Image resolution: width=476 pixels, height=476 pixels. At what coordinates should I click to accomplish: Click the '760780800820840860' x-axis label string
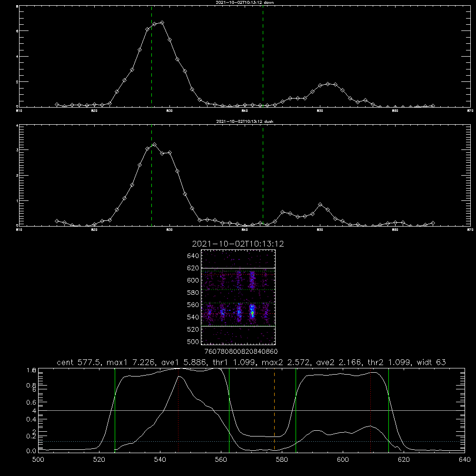[241, 352]
